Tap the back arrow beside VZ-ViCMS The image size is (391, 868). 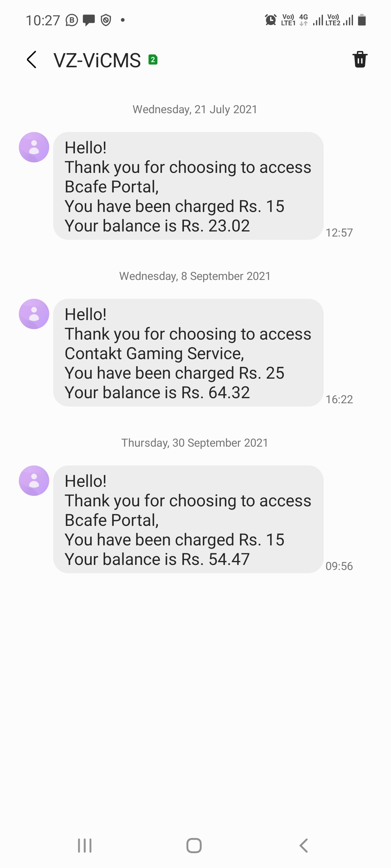[x=32, y=60]
